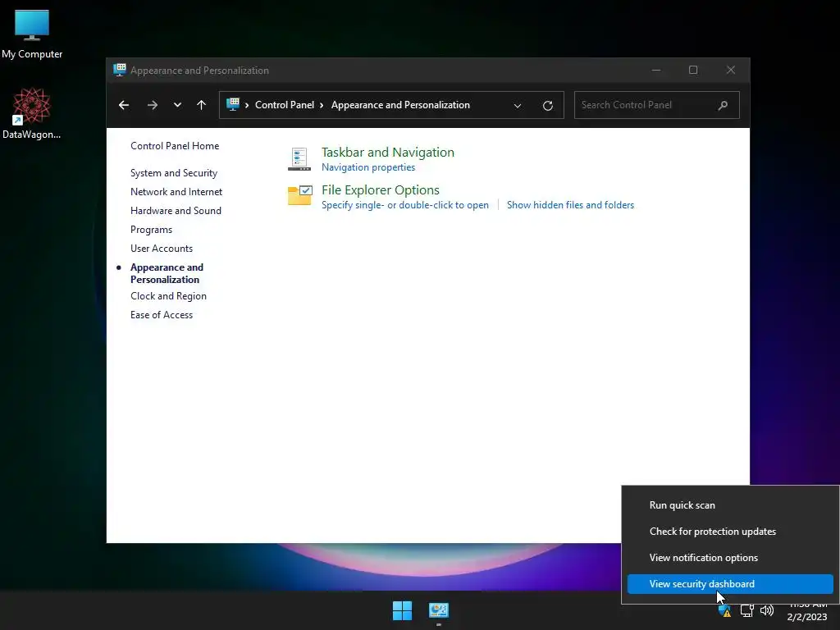840x630 pixels.
Task: Open the Windows Start button
Action: 402,610
